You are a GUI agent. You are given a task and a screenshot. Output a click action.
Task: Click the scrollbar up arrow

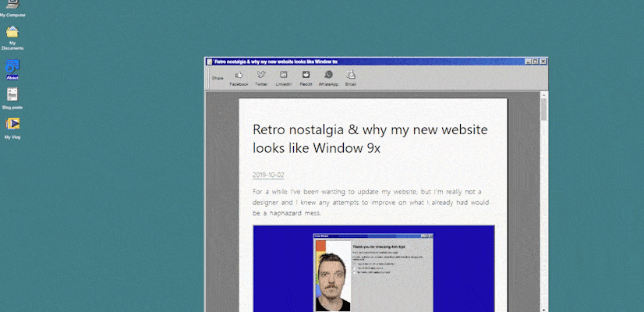tap(543, 94)
